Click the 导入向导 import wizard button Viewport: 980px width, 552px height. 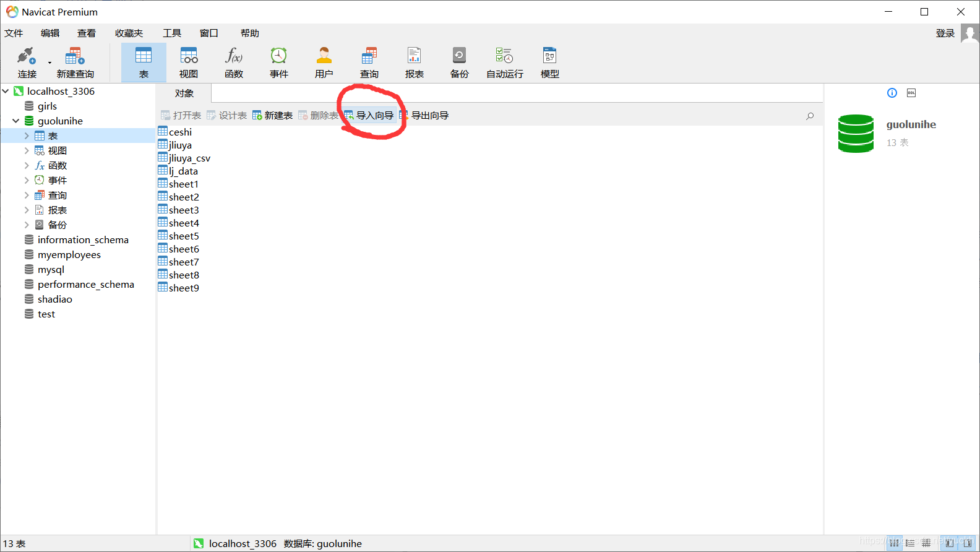pyautogui.click(x=369, y=116)
